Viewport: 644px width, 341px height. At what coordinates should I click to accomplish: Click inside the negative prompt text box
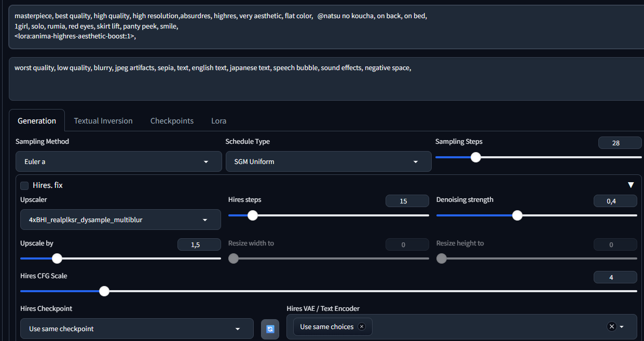click(326, 79)
